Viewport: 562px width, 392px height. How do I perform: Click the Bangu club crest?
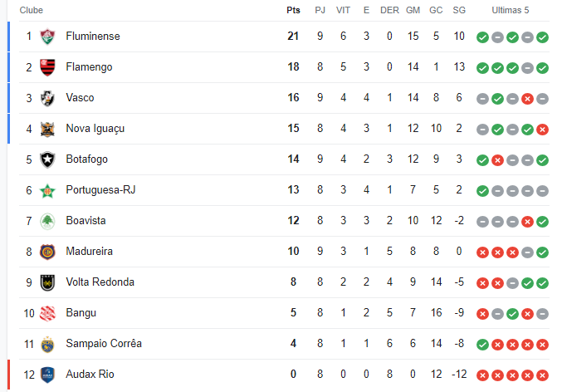47,313
